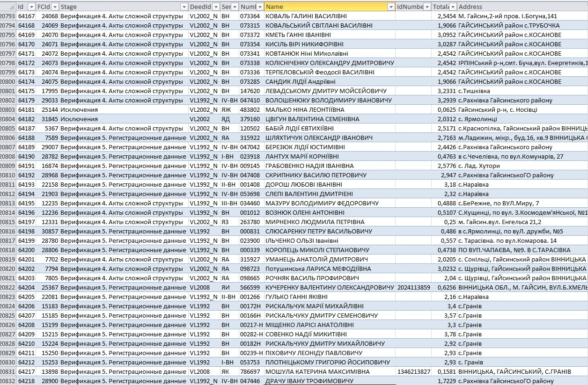Select record row selector 20831
The width and height of the screenshot is (588, 385).
(x=7, y=372)
